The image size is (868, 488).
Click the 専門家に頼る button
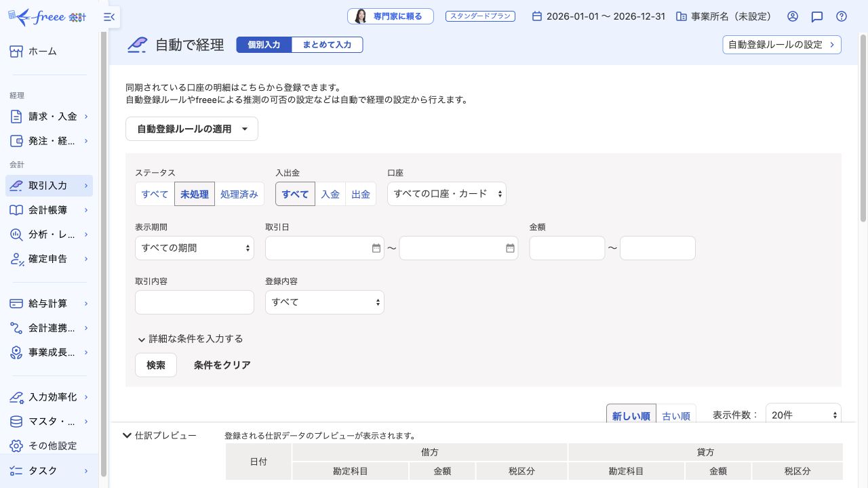[x=391, y=16]
